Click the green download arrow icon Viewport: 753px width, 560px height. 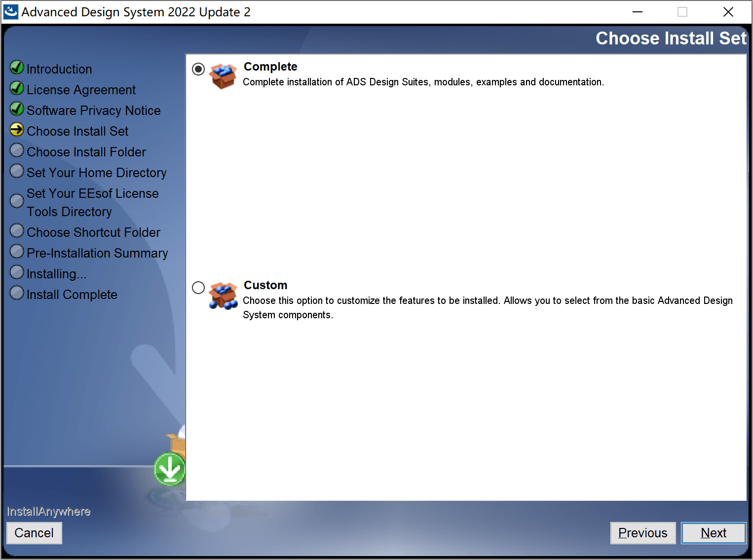point(170,469)
